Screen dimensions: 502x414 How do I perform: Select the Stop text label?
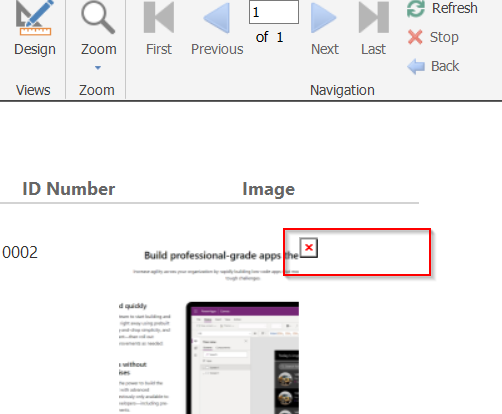[444, 37]
